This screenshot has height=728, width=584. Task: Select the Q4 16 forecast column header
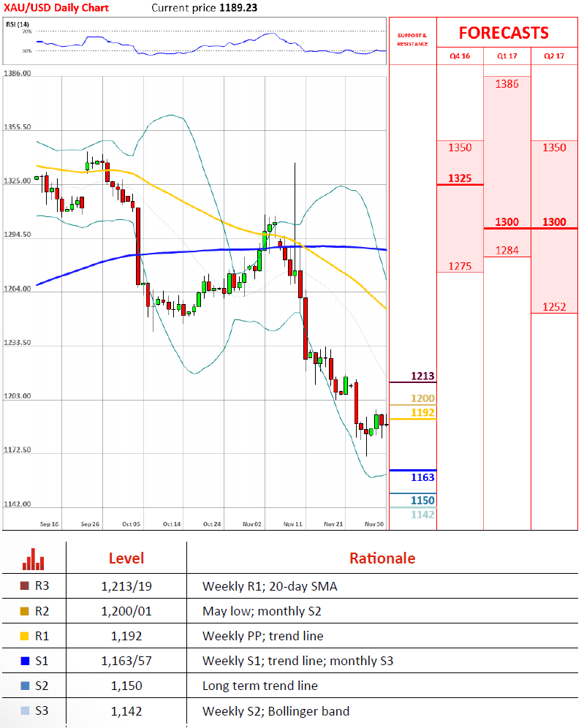pos(460,56)
